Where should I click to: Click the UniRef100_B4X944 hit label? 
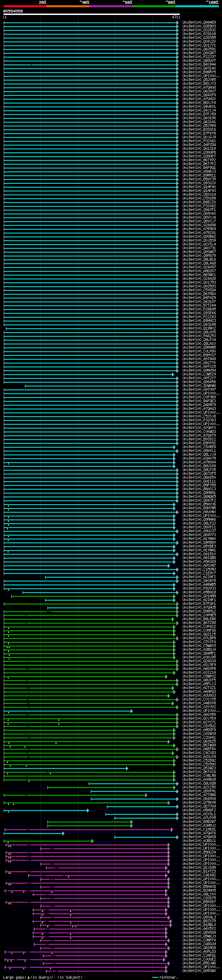pos(199,64)
